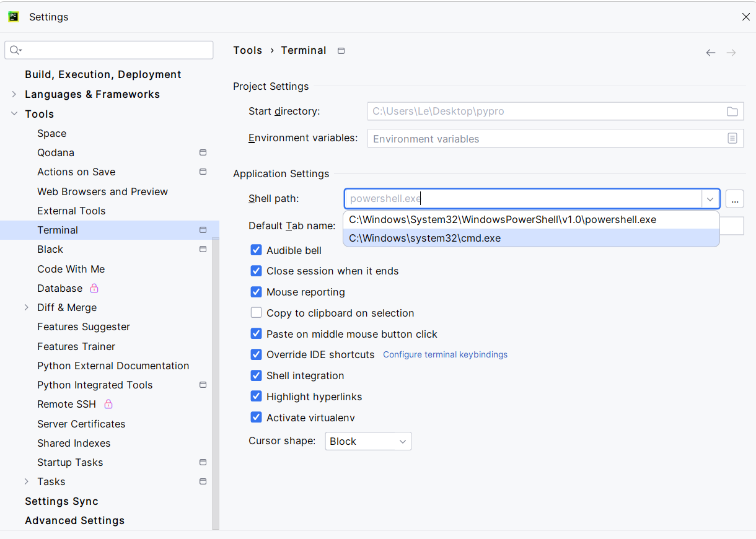Uncheck Activate virtualenv option

point(256,418)
